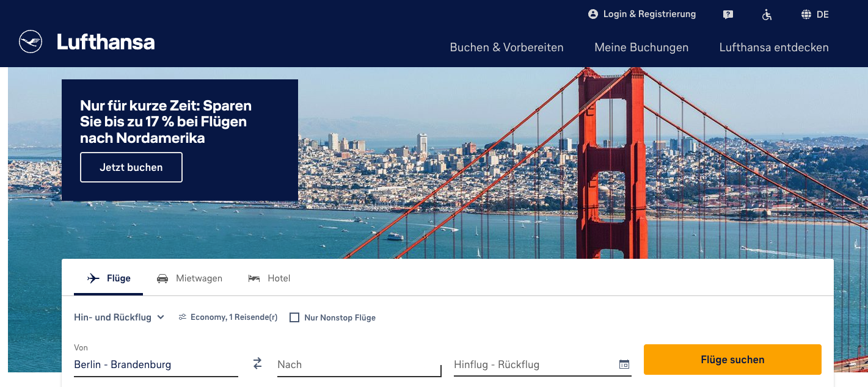The image size is (868, 387).
Task: Open the accessibility wheelchair icon
Action: (767, 15)
